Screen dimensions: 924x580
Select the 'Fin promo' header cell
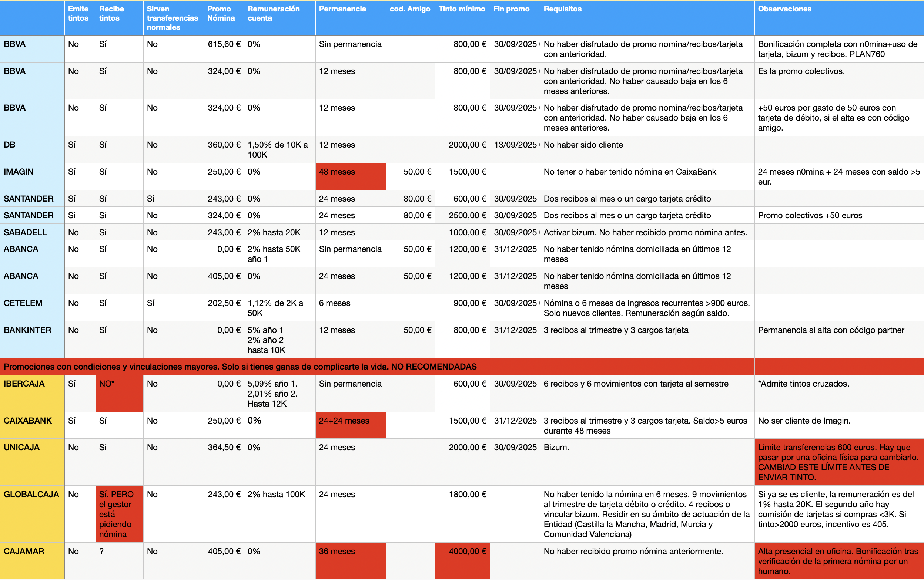click(x=515, y=18)
